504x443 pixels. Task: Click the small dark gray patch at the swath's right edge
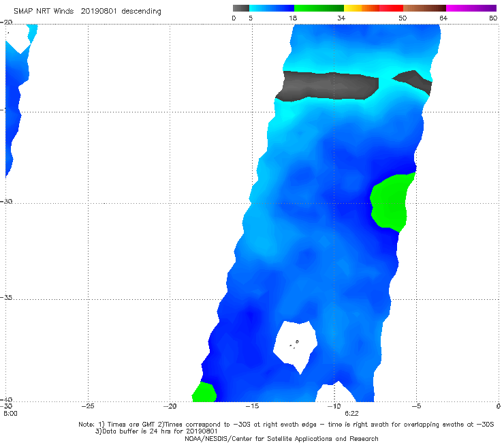point(415,81)
